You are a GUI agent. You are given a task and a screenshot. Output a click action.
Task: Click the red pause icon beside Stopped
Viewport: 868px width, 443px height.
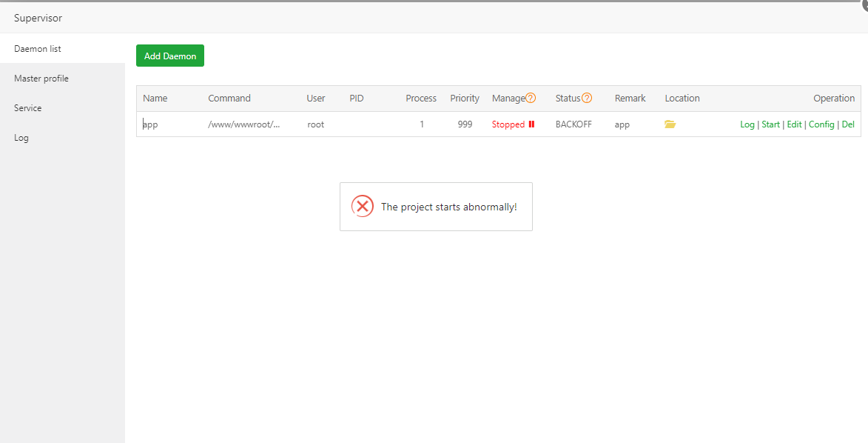click(531, 124)
